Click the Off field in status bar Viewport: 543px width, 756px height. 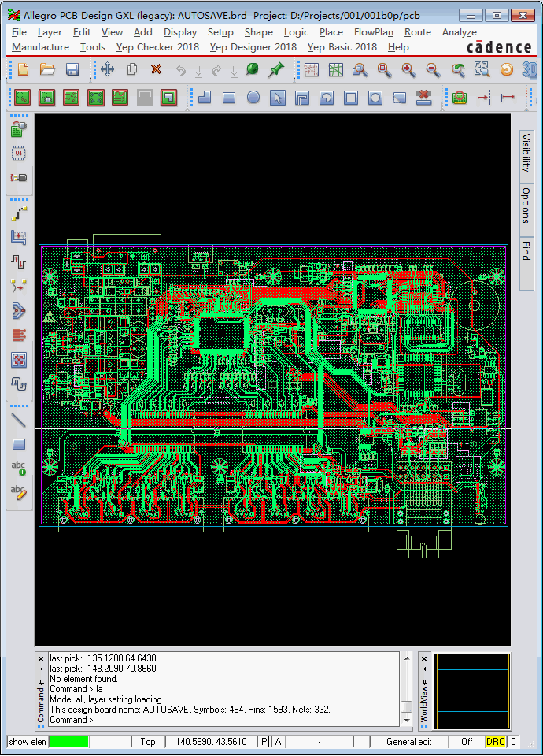(x=467, y=742)
